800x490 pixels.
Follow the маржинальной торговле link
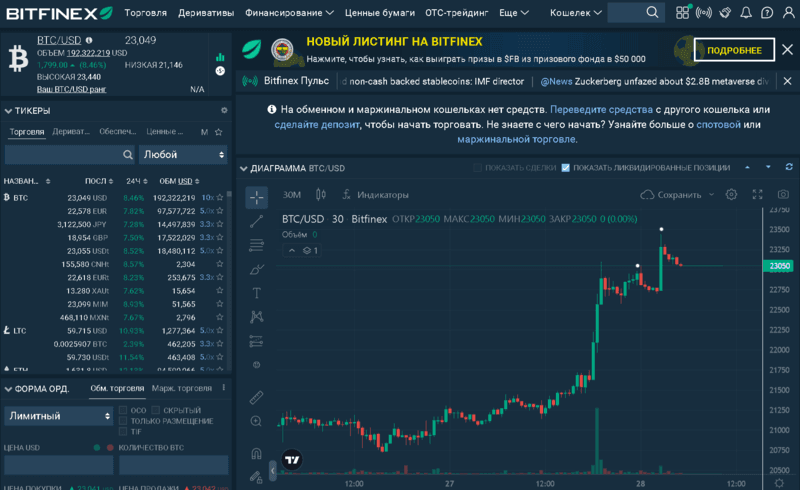516,139
